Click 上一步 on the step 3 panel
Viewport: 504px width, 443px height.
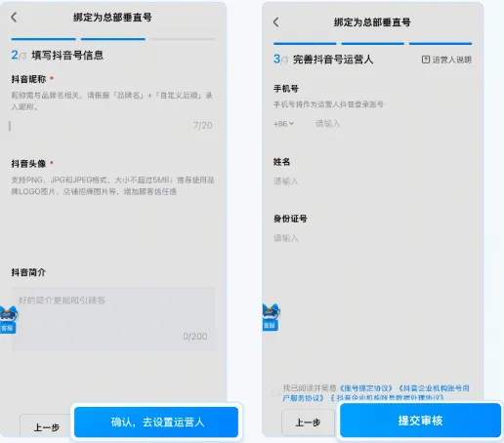pos(308,423)
